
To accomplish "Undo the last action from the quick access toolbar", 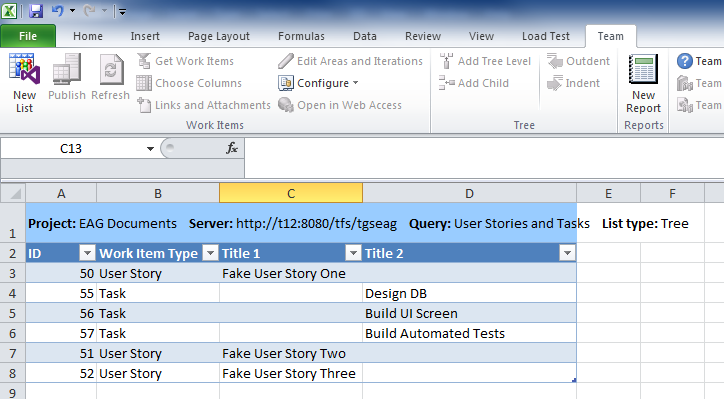I will [x=57, y=10].
